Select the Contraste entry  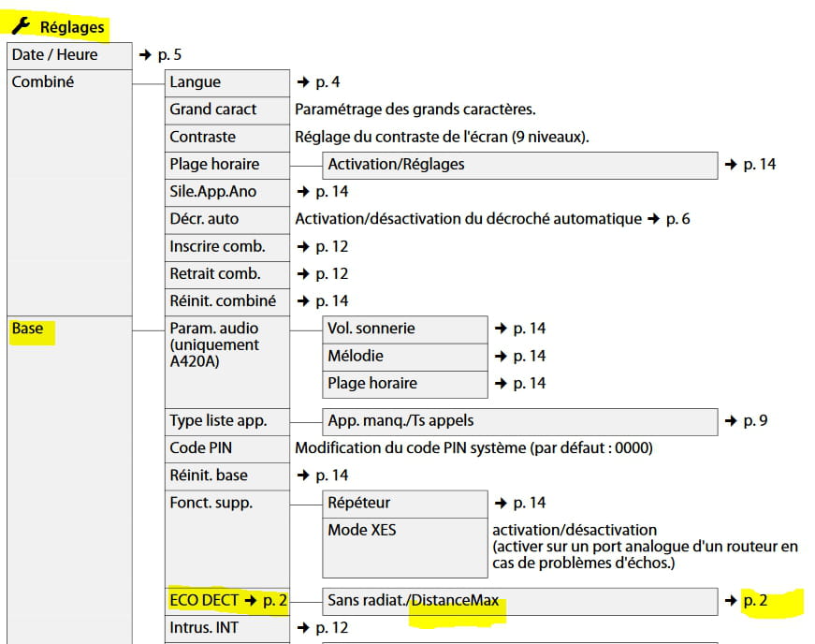pyautogui.click(x=227, y=138)
